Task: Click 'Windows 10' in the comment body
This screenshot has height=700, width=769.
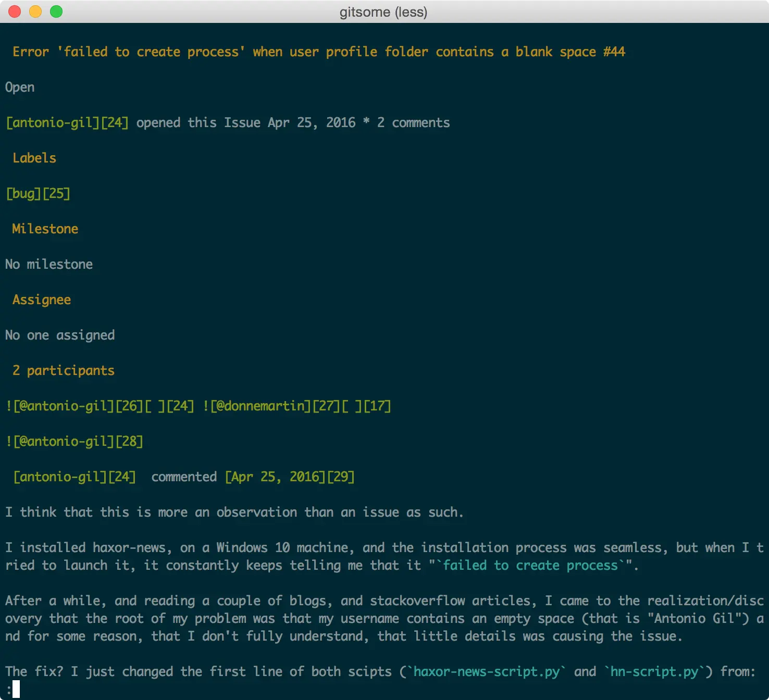Action: point(253,548)
